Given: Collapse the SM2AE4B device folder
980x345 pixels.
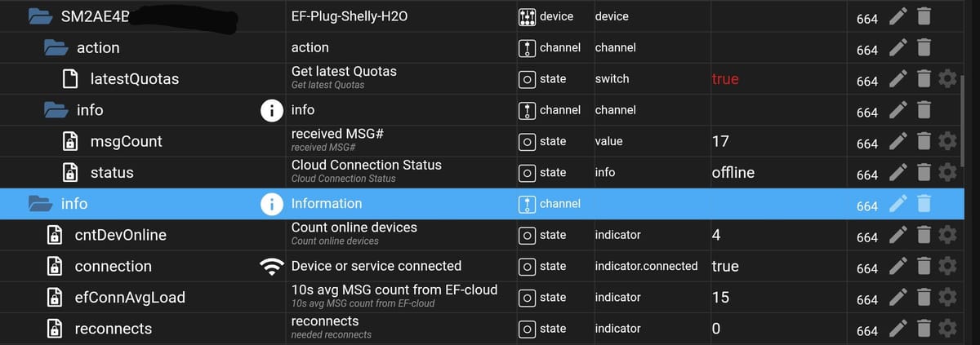Looking at the screenshot, I should [x=40, y=16].
